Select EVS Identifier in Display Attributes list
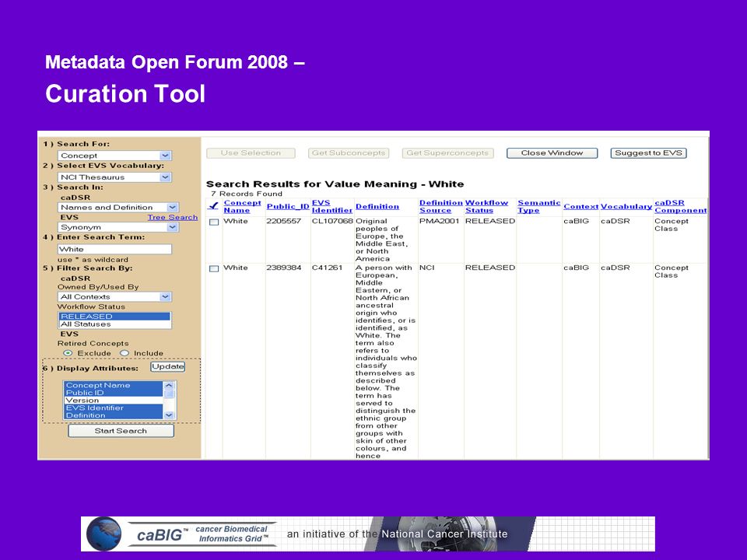747x560 pixels. coord(114,408)
